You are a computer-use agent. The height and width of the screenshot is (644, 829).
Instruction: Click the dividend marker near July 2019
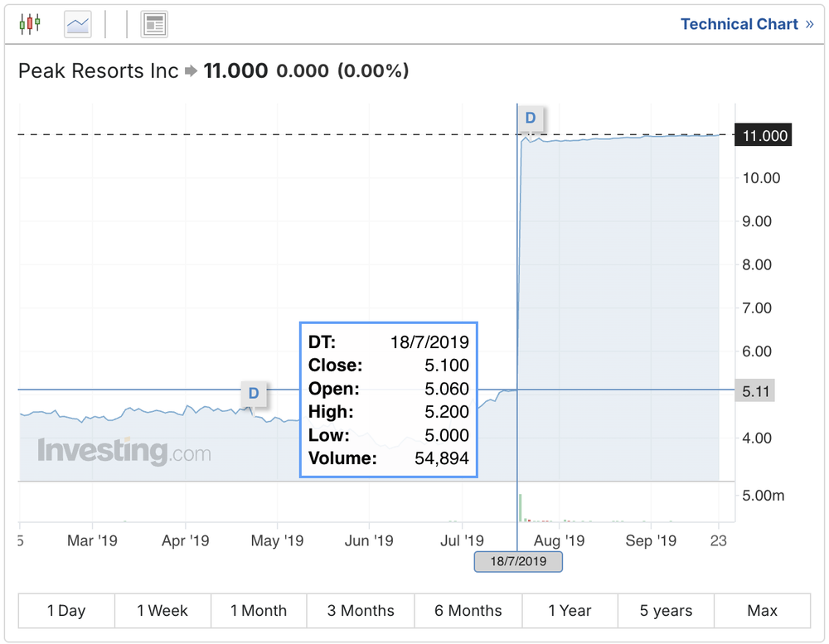click(531, 118)
